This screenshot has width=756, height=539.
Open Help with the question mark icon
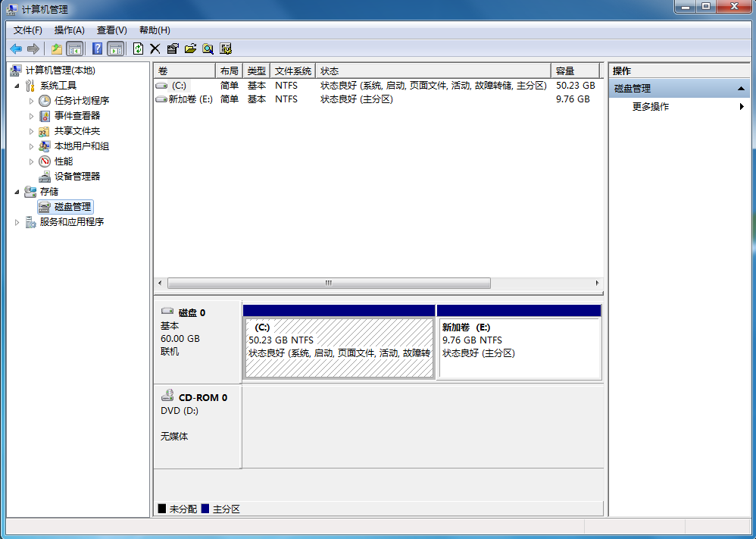pyautogui.click(x=97, y=49)
